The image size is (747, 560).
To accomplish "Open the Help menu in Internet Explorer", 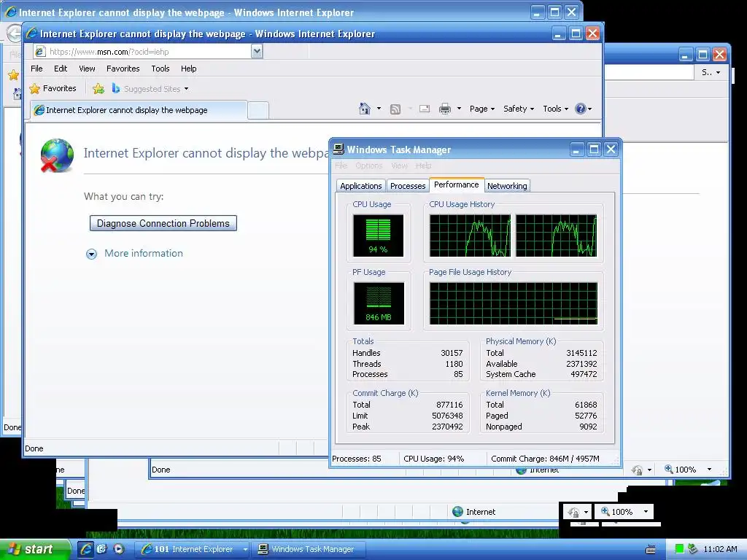I will (x=189, y=69).
